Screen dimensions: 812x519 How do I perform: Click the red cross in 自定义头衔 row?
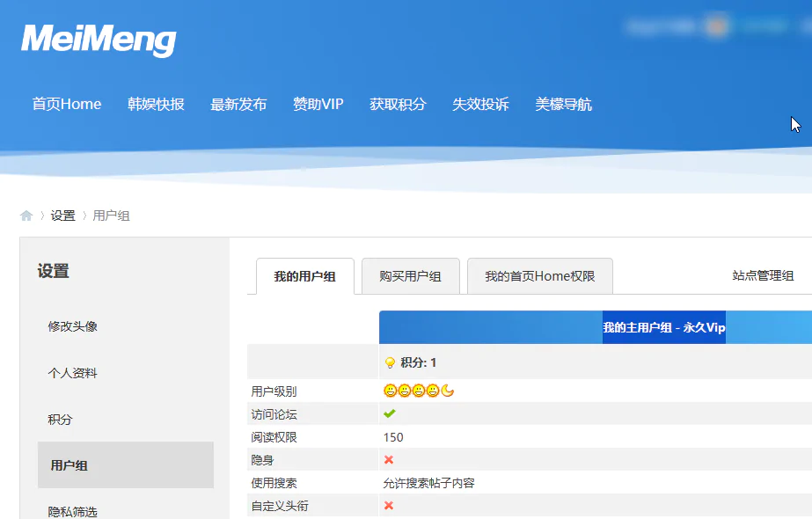[x=389, y=506]
